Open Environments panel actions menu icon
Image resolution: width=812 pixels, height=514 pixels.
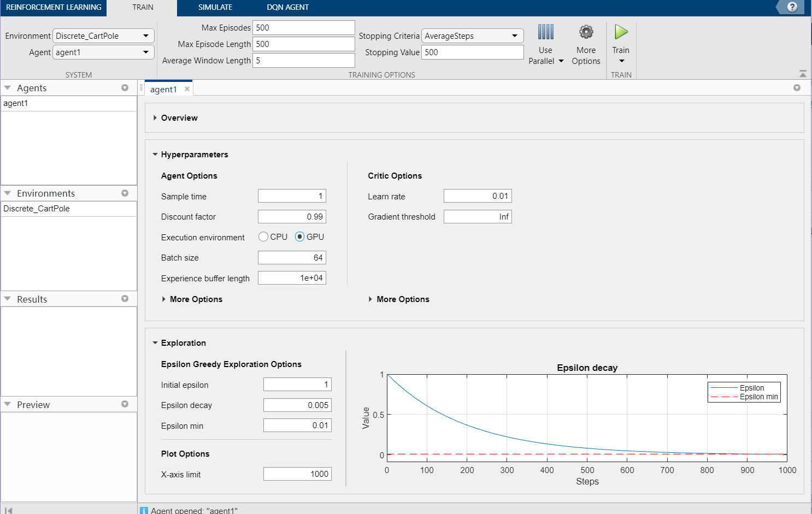125,193
